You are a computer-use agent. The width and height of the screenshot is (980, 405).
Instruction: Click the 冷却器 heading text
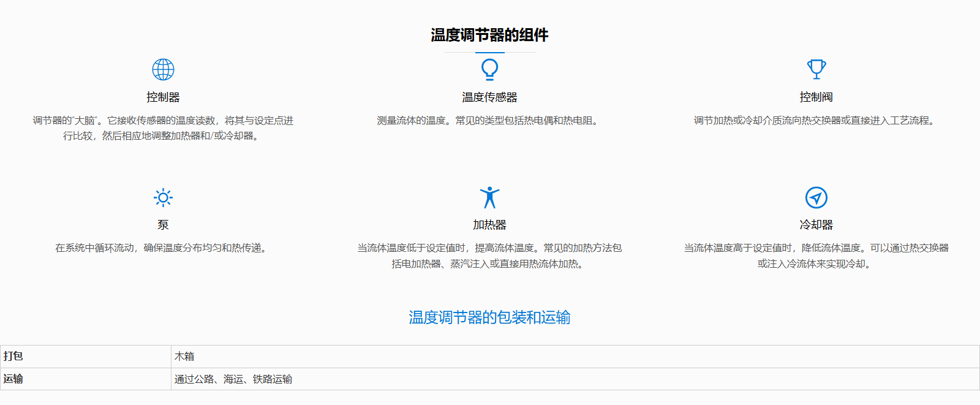816,225
